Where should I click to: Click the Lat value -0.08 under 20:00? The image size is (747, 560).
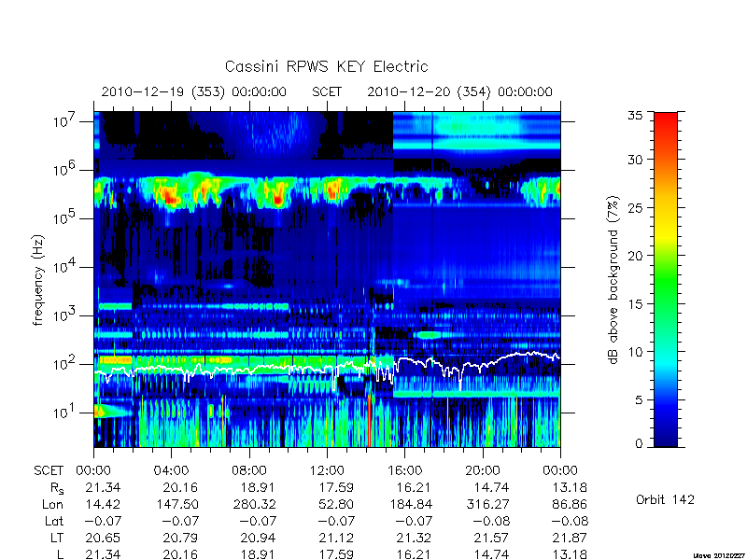tap(491, 521)
